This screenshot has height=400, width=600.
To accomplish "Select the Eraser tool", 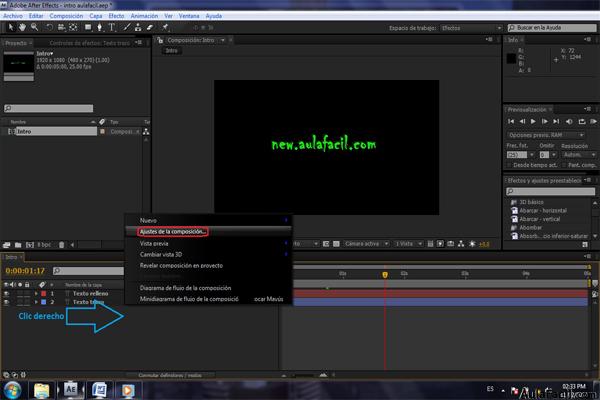I will click(150, 27).
